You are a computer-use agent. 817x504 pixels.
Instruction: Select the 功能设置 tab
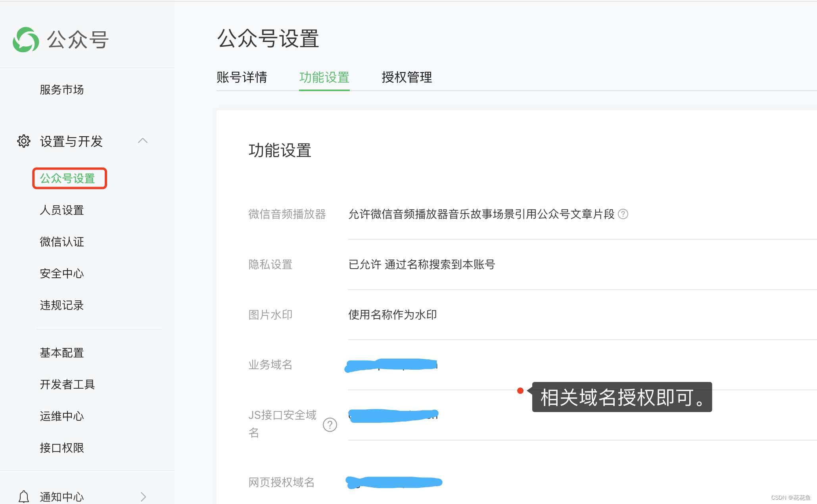pos(324,77)
